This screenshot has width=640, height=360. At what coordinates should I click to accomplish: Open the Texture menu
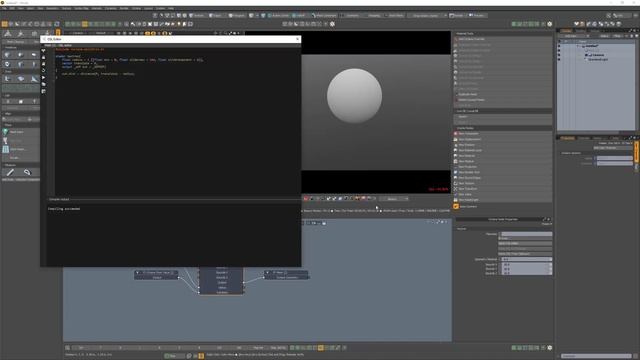(x=66, y=8)
